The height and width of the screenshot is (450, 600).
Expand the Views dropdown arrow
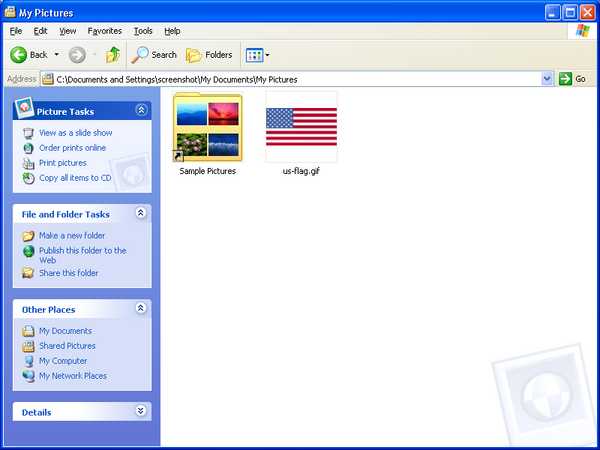coord(267,55)
